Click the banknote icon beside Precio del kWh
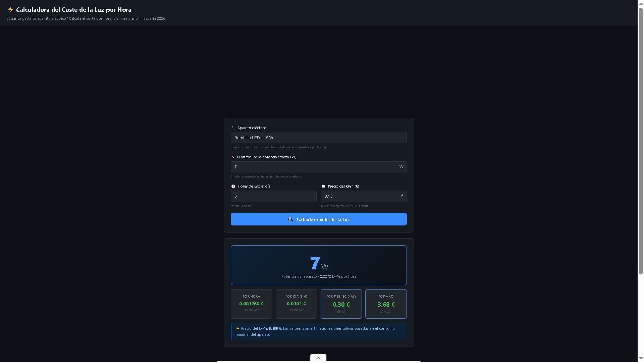The height and width of the screenshot is (363, 644). 323,186
